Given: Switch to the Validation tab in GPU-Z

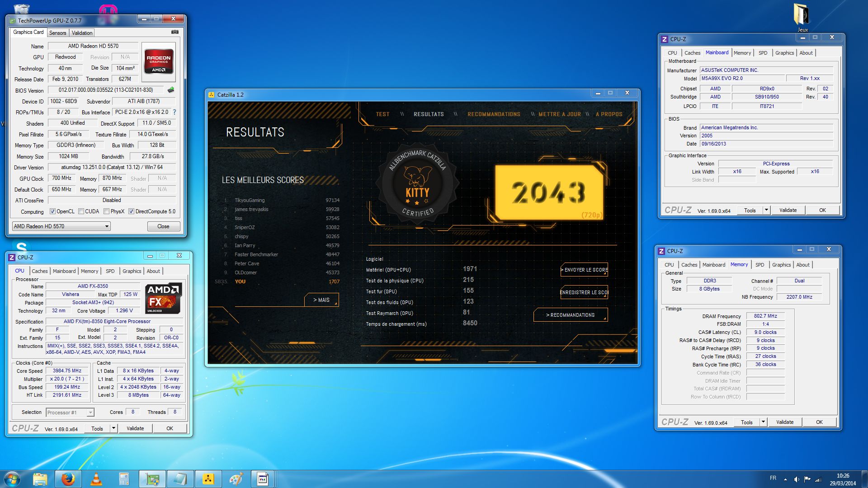Looking at the screenshot, I should 82,33.
